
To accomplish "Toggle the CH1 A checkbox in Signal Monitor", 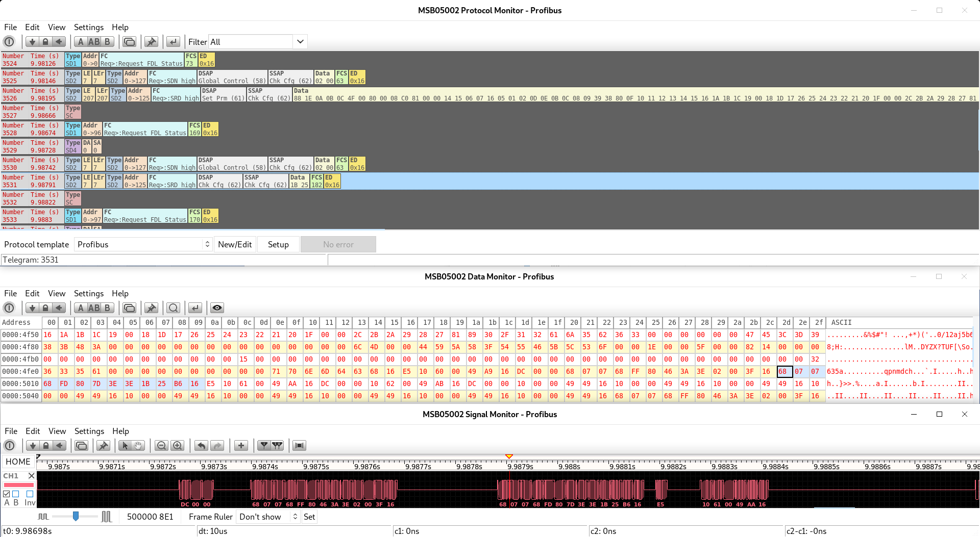I will coord(7,494).
